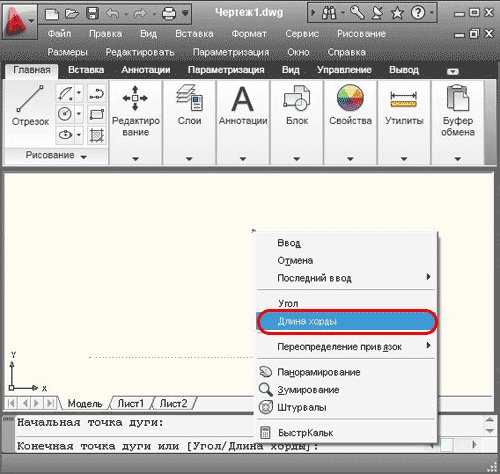Switch to the Параметризация ribbon tab

pos(226,70)
